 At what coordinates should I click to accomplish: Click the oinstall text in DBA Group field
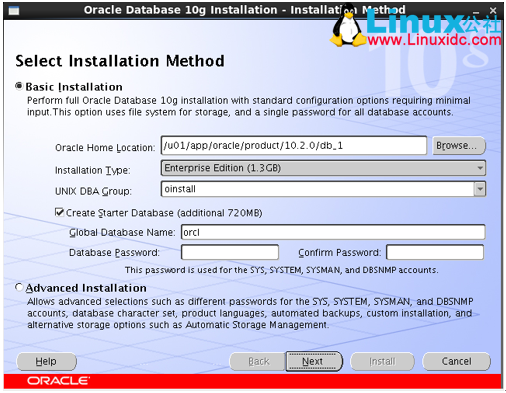pos(180,189)
